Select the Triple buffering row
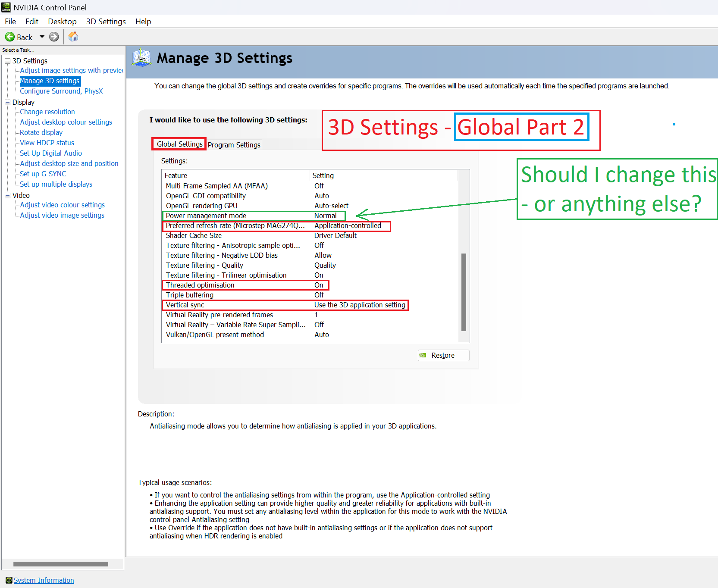Image resolution: width=718 pixels, height=588 pixels. click(309, 295)
